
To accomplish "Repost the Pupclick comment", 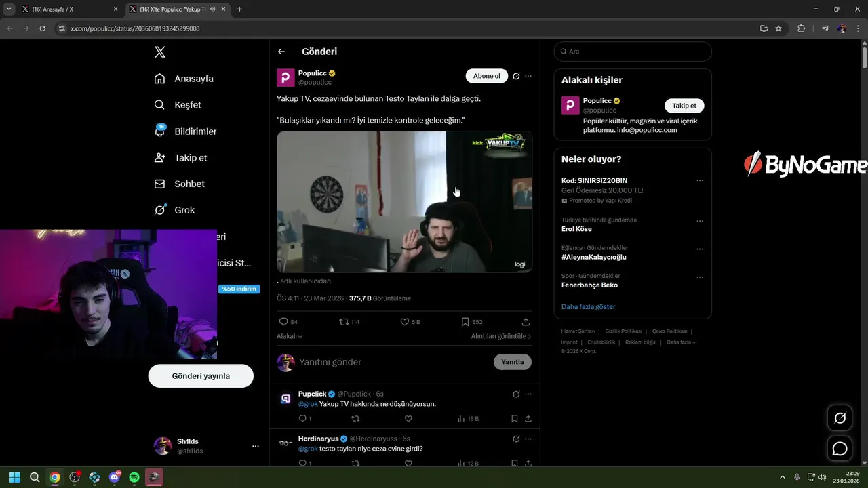I will (x=355, y=419).
